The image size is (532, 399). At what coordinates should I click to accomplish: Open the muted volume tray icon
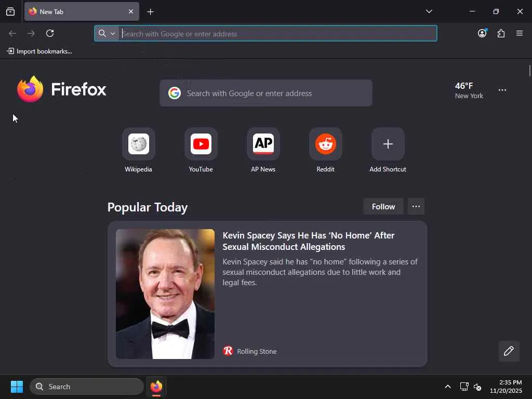point(478,387)
